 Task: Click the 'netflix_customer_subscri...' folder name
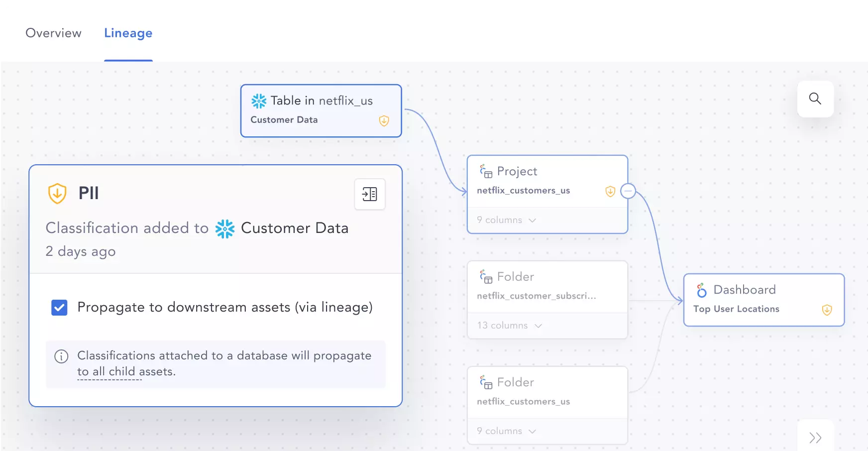pos(537,296)
